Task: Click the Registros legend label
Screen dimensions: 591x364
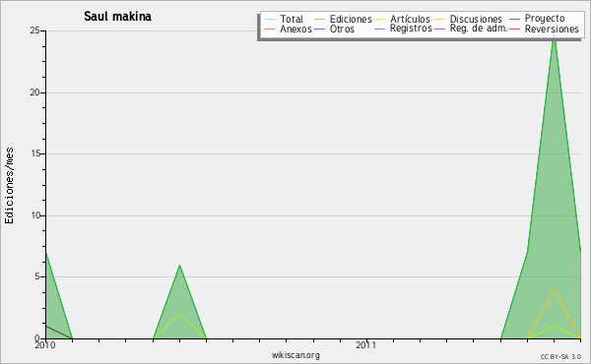Action: (x=411, y=29)
